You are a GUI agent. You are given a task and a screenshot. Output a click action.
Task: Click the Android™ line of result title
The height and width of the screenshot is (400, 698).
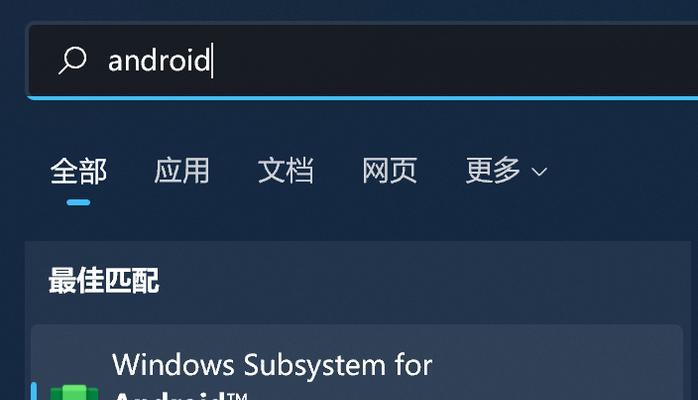click(181, 396)
